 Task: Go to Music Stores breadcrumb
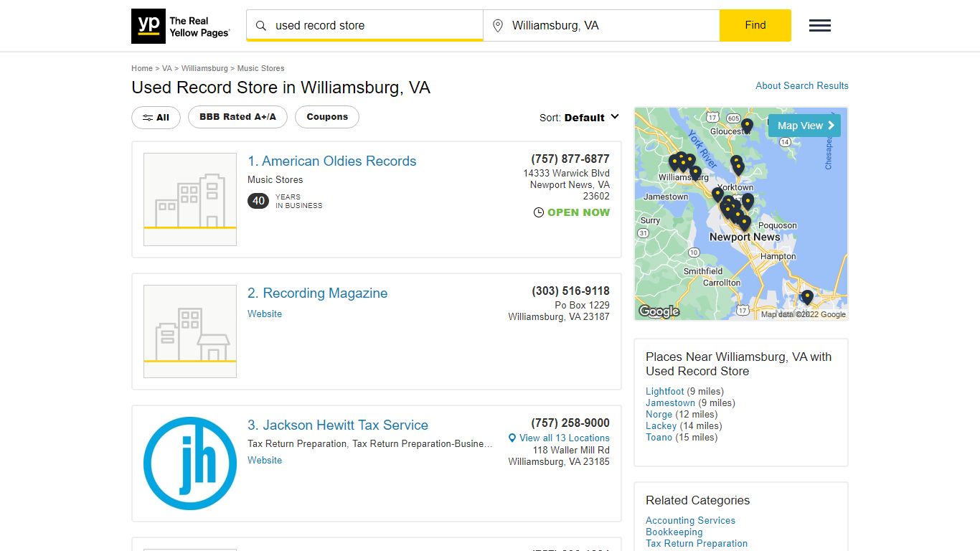(261, 68)
